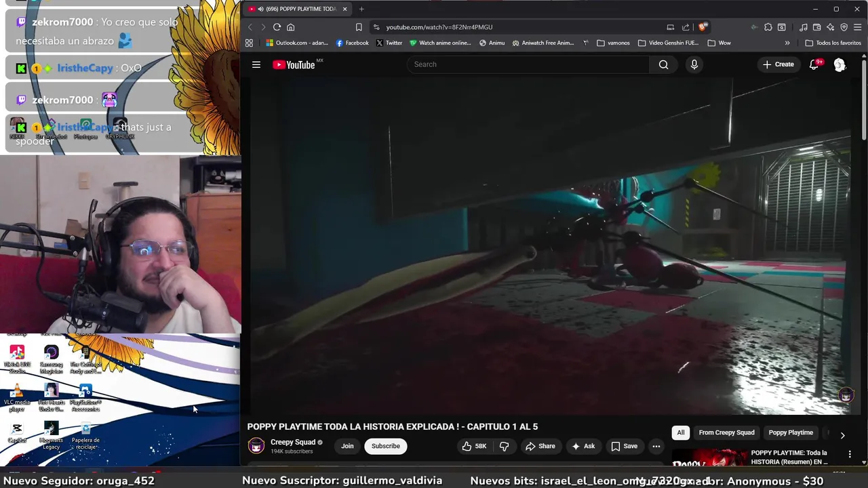Open the Leo AI sparkle icon

pos(831,27)
